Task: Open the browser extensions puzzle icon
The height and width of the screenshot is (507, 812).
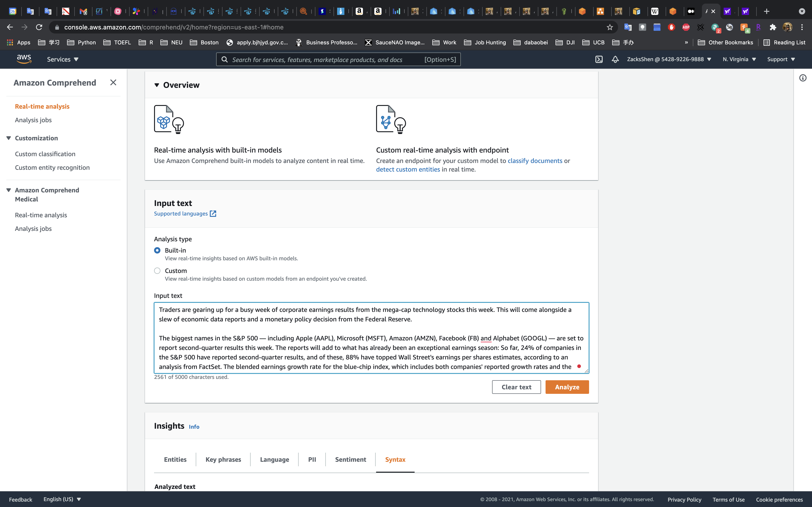Action: [x=773, y=27]
